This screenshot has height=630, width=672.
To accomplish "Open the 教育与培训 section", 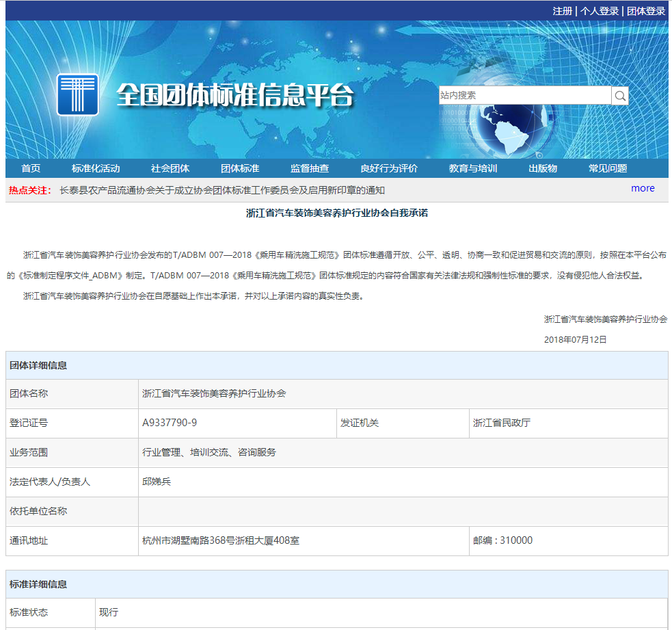I will tap(472, 168).
